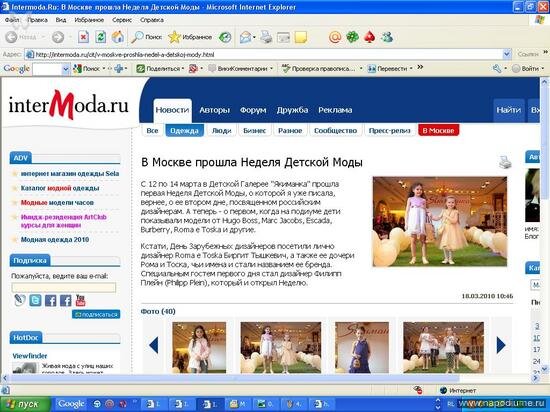Click spell check (Проверка правописа...) toolbar button
This screenshot has width=550, height=412.
click(322, 69)
